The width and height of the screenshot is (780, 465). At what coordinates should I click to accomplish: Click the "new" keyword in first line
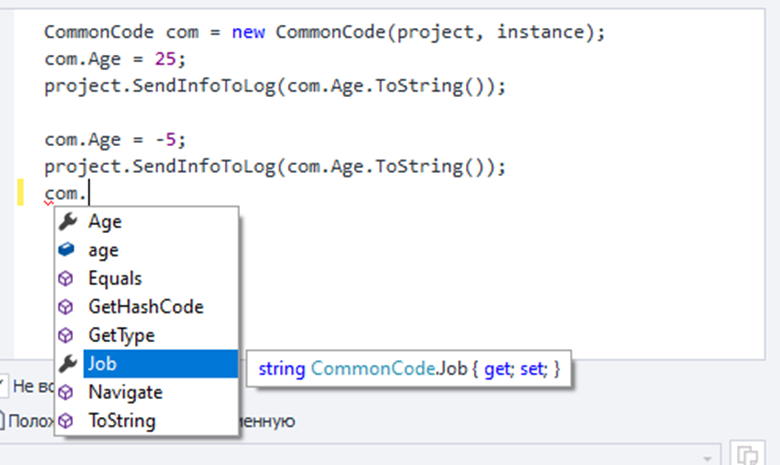coord(249,32)
